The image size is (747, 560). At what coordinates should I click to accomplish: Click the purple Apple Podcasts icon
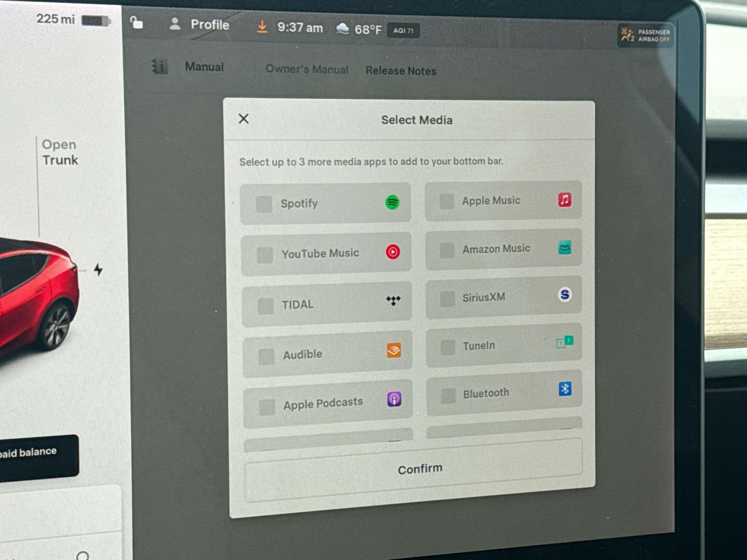point(394,399)
